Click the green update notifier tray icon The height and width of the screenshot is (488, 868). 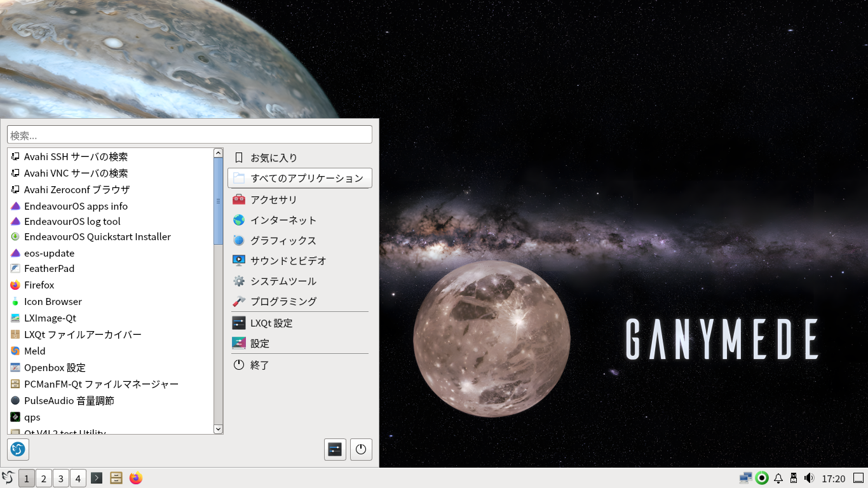click(762, 478)
